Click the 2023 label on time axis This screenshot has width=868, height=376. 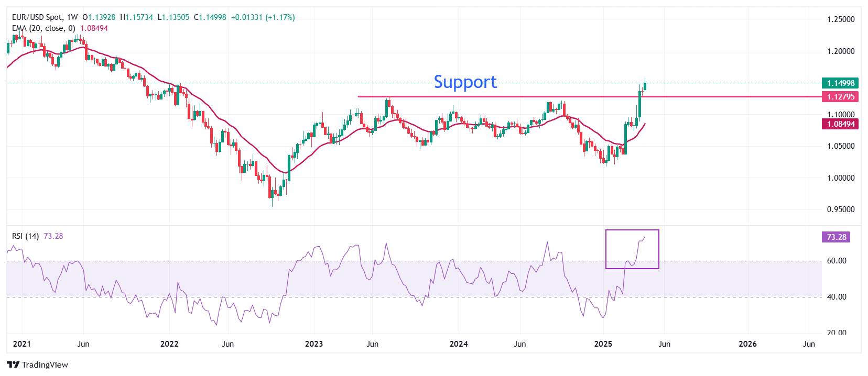point(314,344)
